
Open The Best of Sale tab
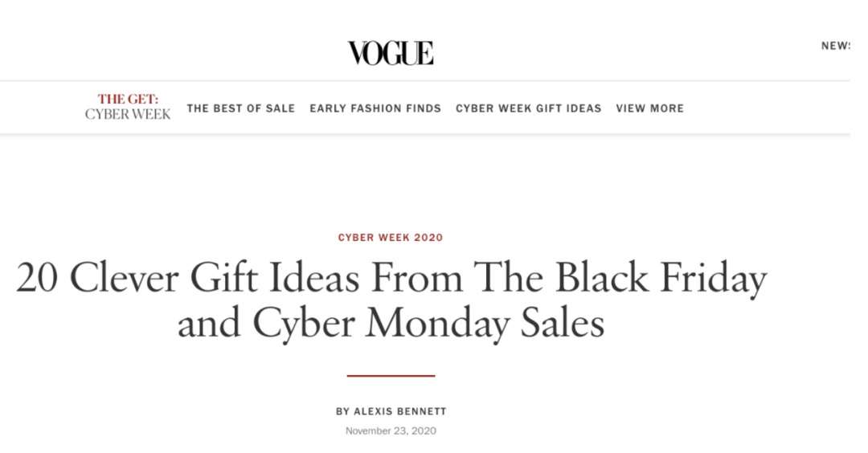241,108
